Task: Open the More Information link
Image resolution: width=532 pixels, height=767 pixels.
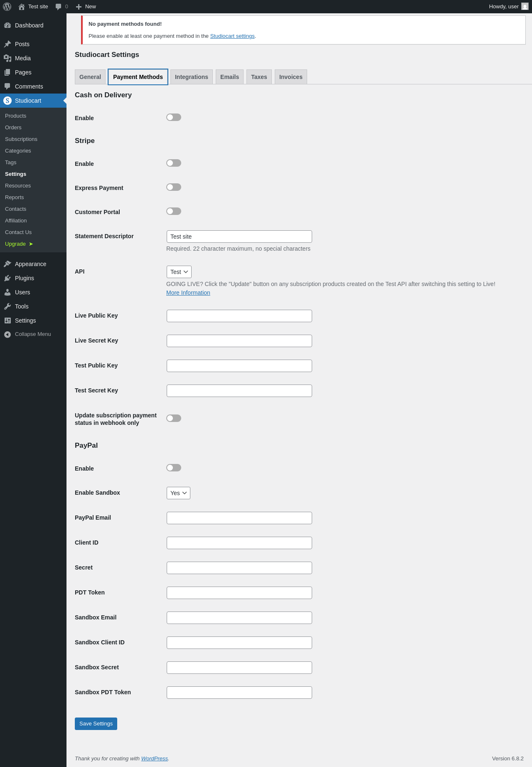Action: pyautogui.click(x=188, y=293)
